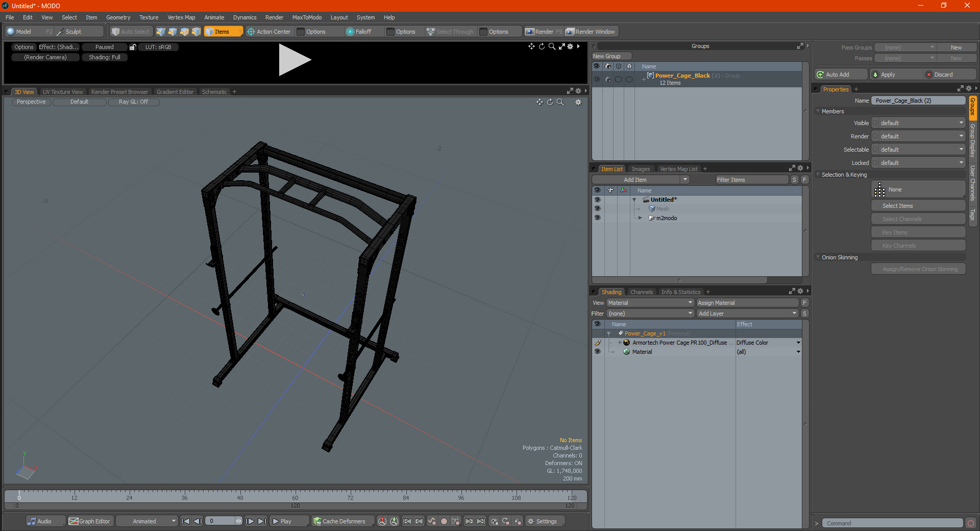Switch to UV Texture View tab

[63, 92]
